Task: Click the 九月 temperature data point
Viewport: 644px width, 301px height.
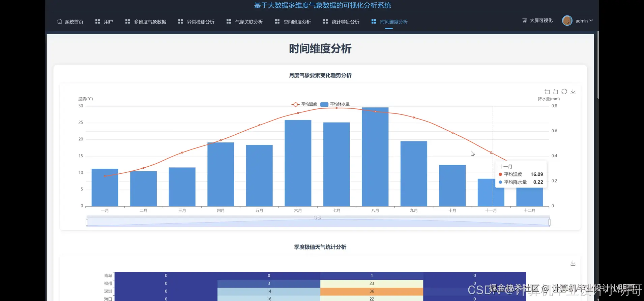Action: [x=414, y=118]
